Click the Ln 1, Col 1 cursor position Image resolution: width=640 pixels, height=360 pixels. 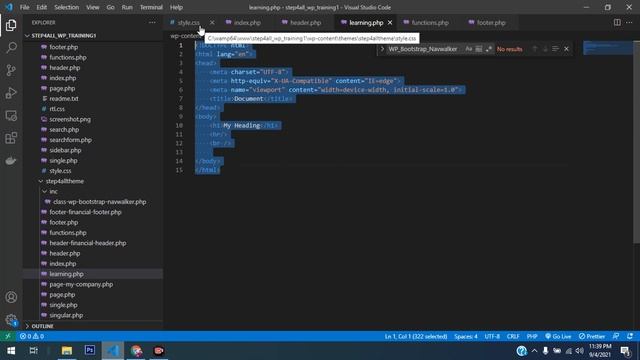click(416, 336)
